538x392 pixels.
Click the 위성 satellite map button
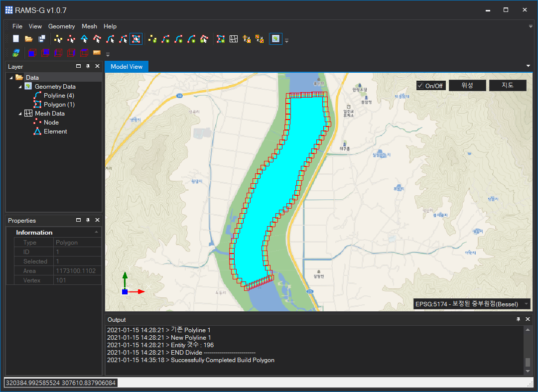tap(467, 85)
